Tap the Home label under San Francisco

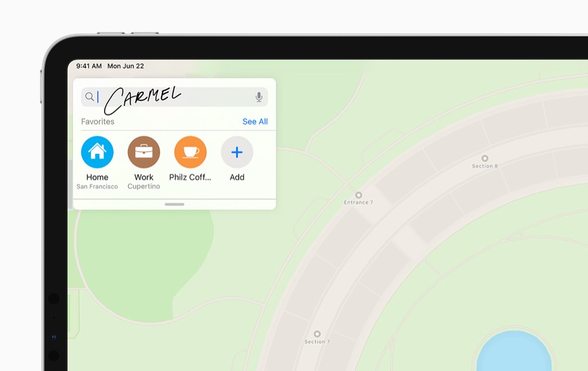(x=97, y=177)
